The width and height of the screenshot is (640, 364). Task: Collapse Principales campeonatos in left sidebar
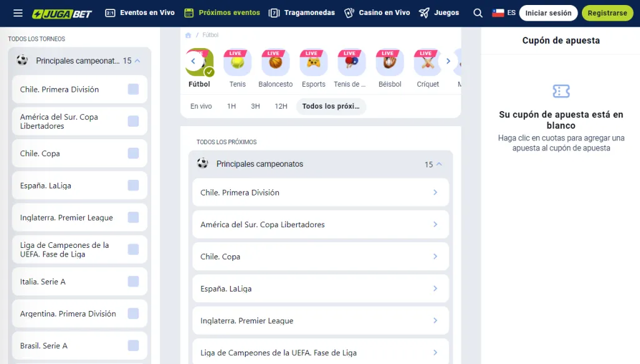tap(137, 61)
